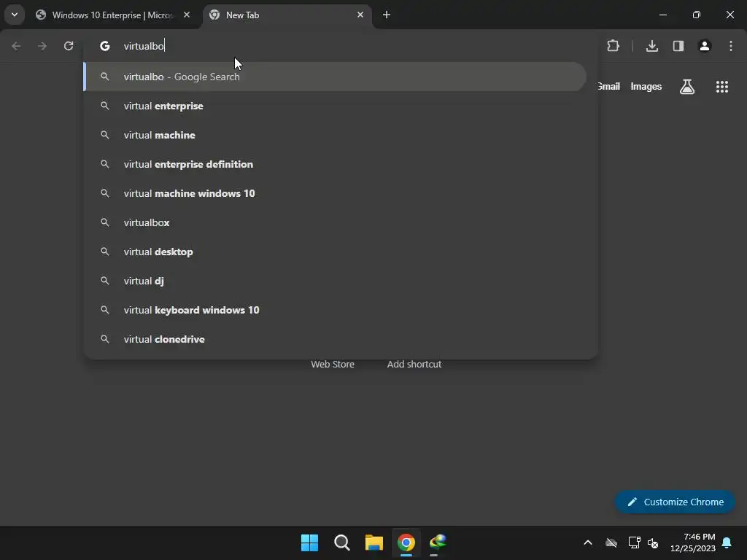Toggle the side panel icon
The image size is (747, 560).
coord(678,46)
